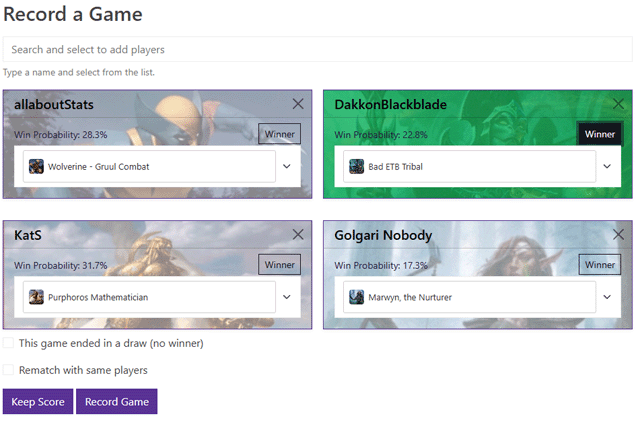Open Golgari Nobody deck dropdown chevron

(x=607, y=297)
